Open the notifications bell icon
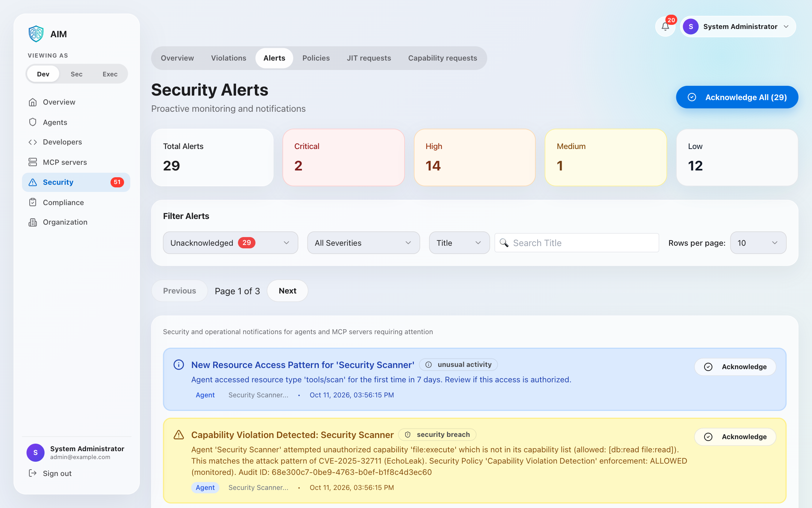This screenshot has height=508, width=812. pos(665,27)
